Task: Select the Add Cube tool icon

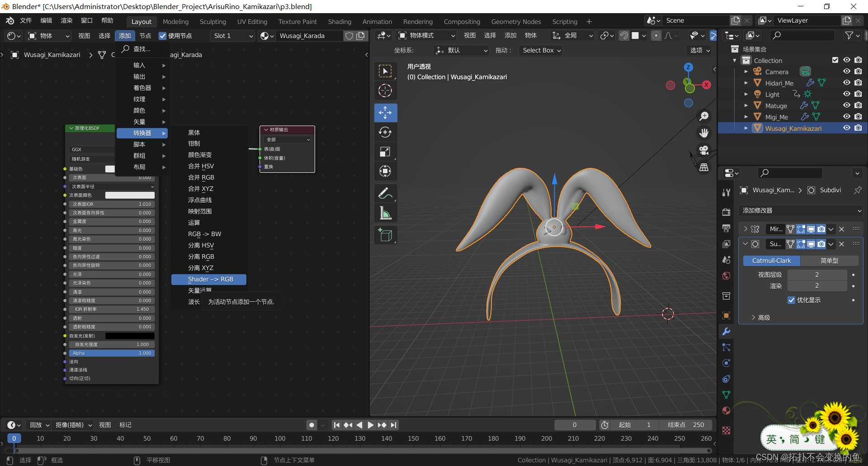Action: point(385,235)
